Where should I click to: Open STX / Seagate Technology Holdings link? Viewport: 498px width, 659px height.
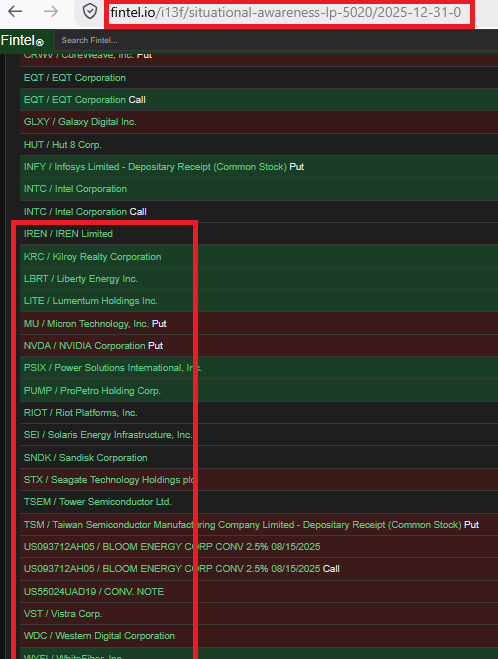click(x=108, y=480)
